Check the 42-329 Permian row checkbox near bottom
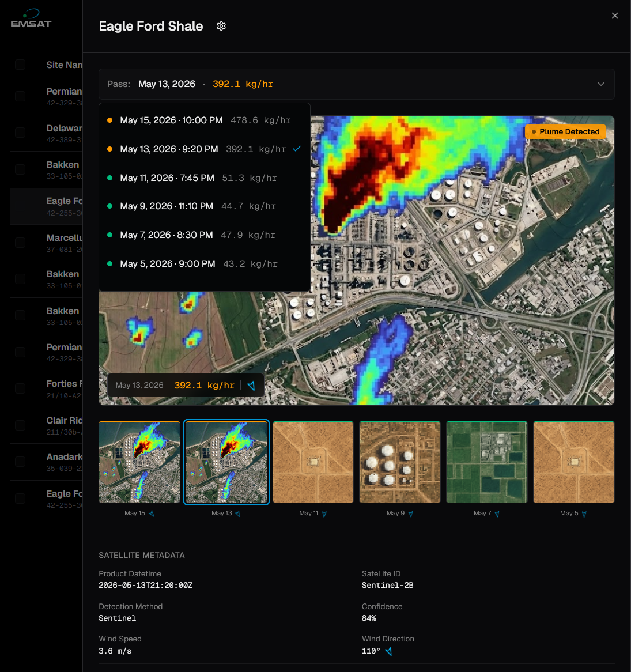Viewport: 631px width, 672px height. click(20, 352)
